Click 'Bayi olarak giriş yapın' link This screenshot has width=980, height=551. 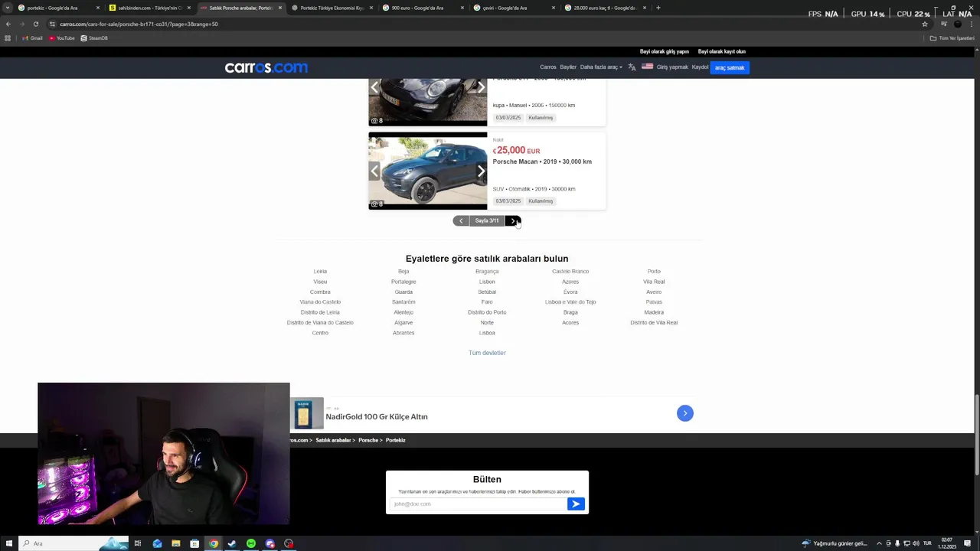[x=665, y=51]
